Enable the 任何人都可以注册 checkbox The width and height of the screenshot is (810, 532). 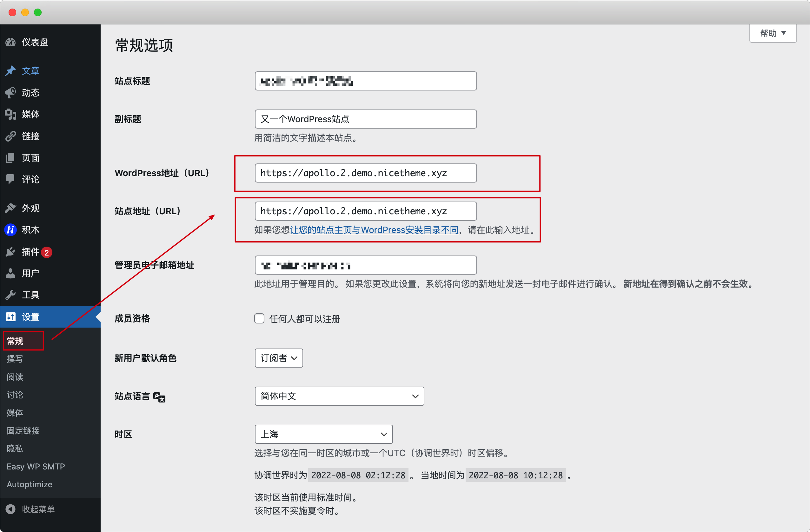tap(259, 319)
